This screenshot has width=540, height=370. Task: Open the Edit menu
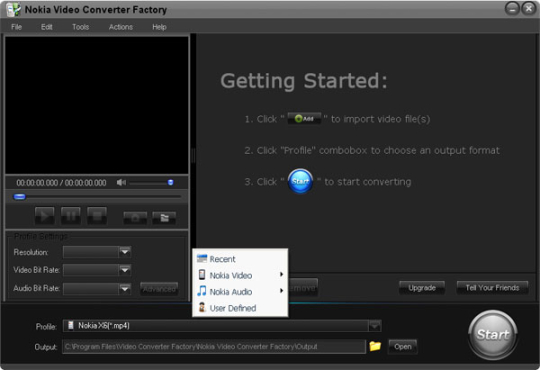tap(47, 27)
